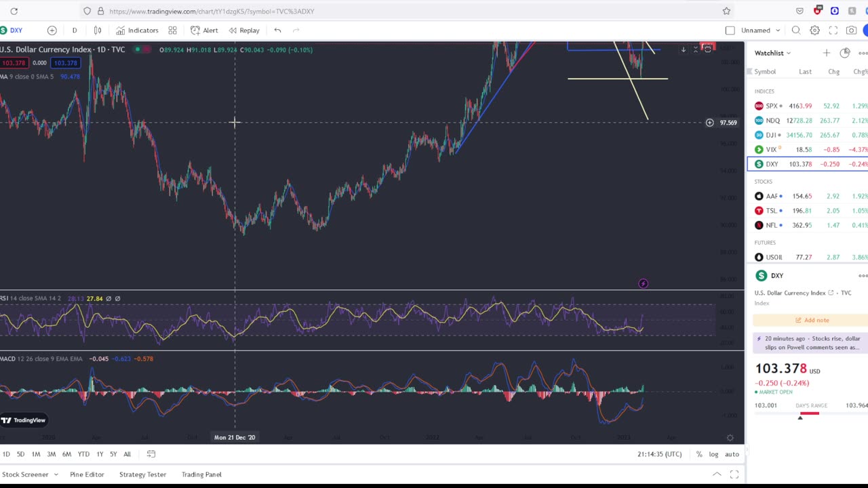Click the plus button beside the 97.569 price label
The height and width of the screenshot is (488, 868).
point(709,123)
